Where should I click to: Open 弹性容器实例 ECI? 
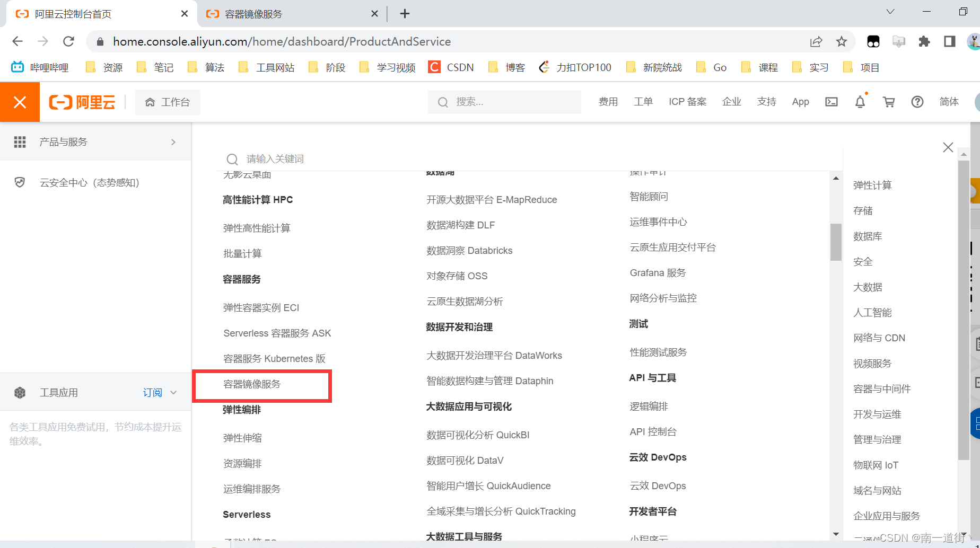tap(261, 308)
